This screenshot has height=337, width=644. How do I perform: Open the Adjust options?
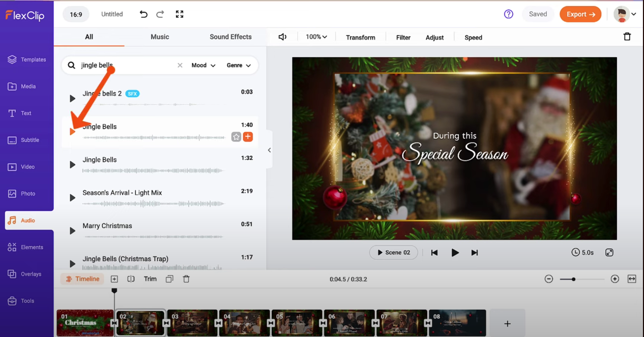[x=434, y=37]
